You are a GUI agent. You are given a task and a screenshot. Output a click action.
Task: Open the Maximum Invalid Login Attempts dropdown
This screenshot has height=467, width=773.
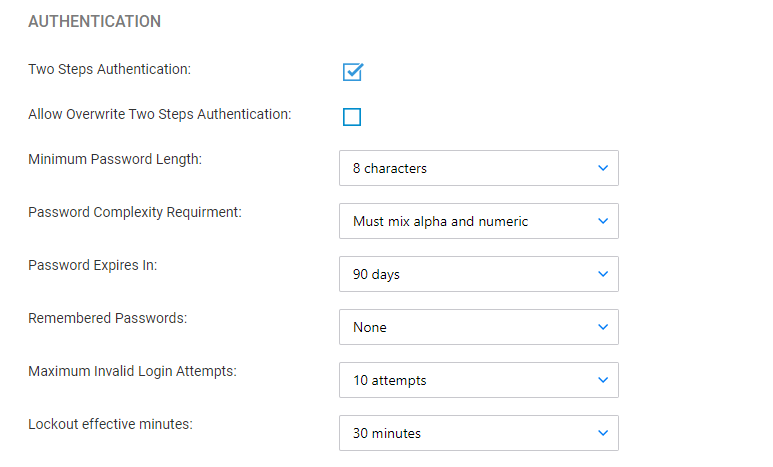(x=479, y=380)
